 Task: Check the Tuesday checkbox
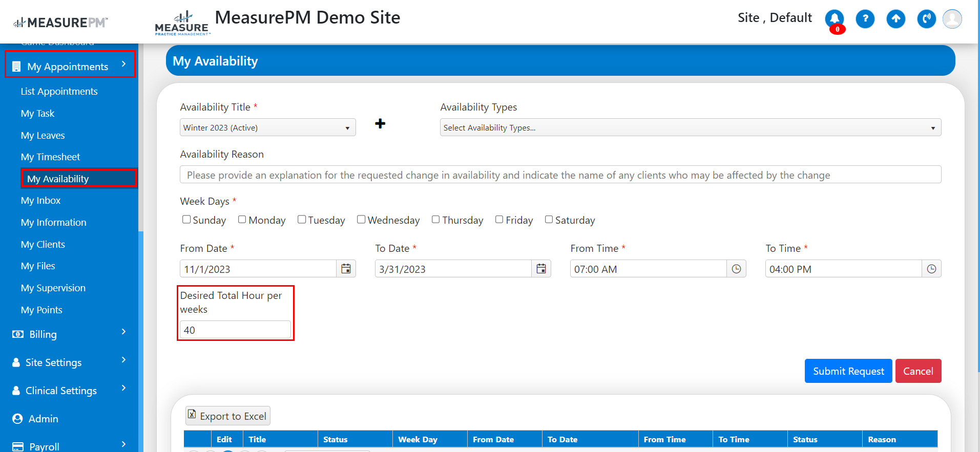pos(302,219)
